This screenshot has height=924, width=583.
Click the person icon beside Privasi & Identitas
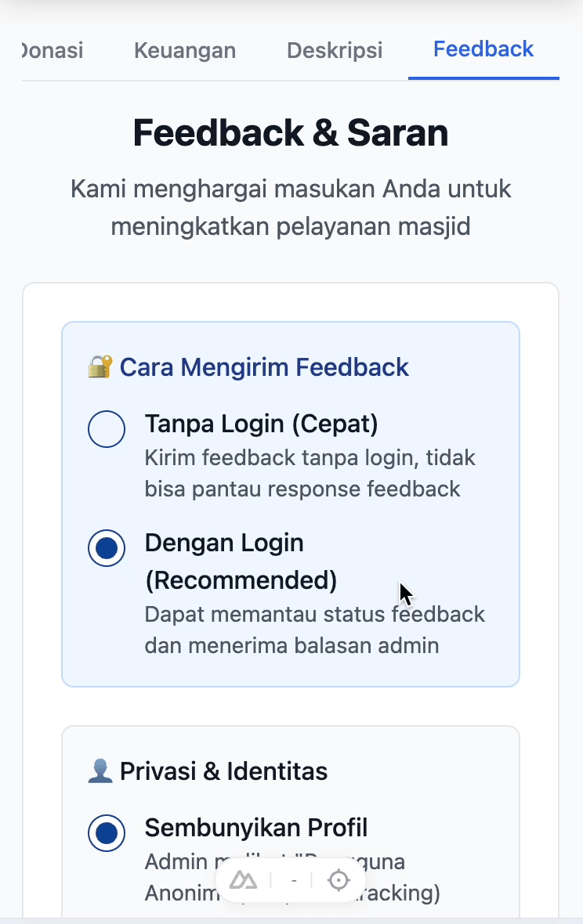(100, 771)
